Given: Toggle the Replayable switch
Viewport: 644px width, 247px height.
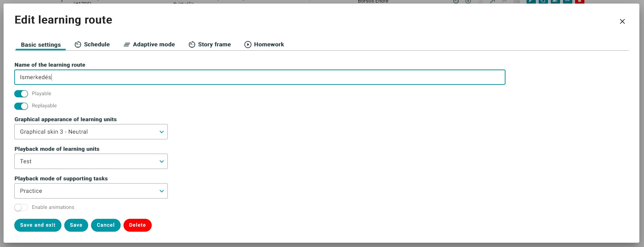Looking at the screenshot, I should point(21,106).
